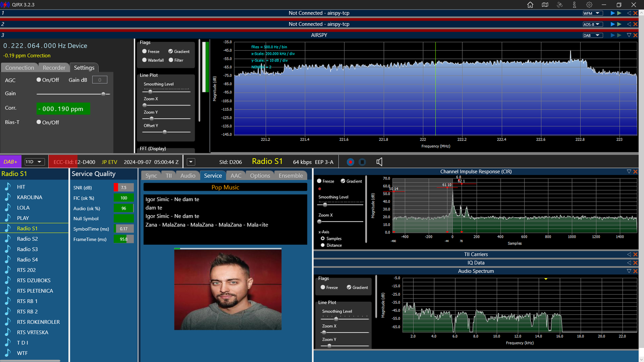Switch to the Connection tab

pos(20,68)
